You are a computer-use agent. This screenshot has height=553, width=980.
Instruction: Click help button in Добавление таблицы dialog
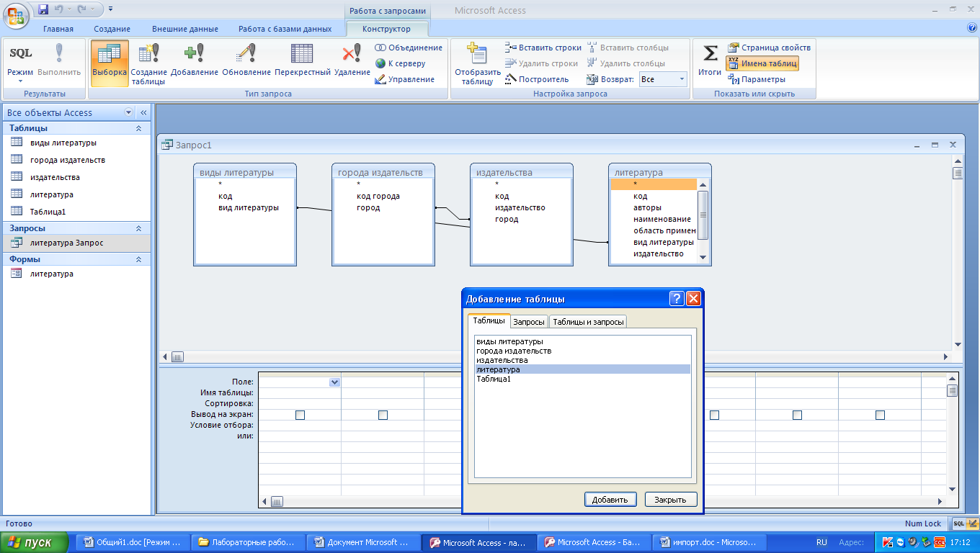click(x=677, y=299)
